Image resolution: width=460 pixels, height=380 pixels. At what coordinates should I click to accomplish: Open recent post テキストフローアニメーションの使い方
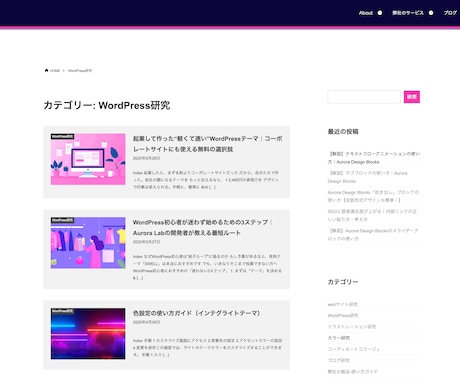[374, 158]
